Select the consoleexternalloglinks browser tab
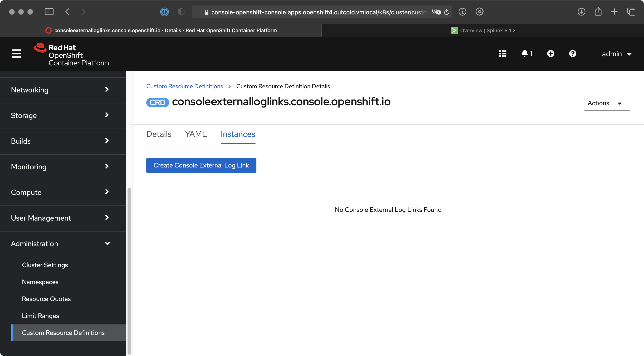 tap(161, 30)
